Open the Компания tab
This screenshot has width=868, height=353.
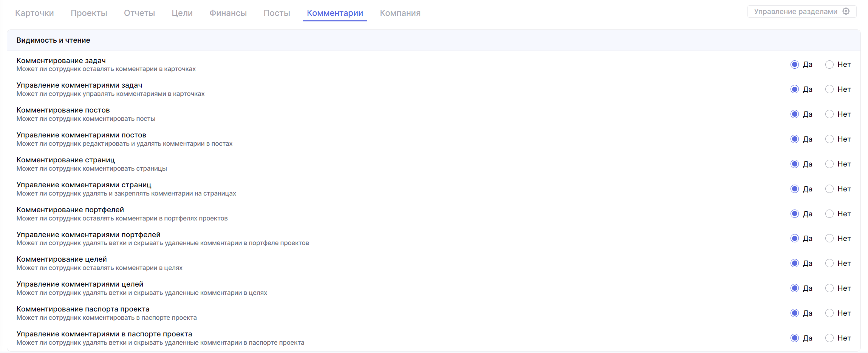(400, 13)
